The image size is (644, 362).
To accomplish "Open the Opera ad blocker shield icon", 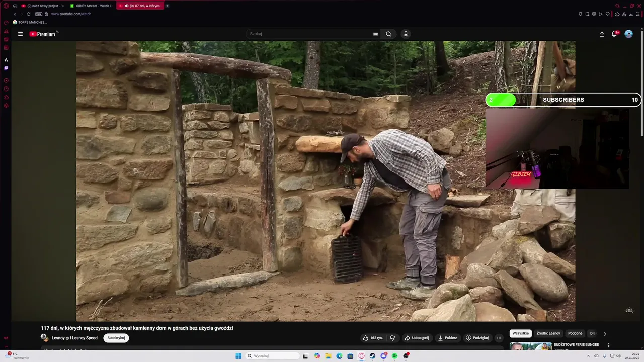I will 594,14.
